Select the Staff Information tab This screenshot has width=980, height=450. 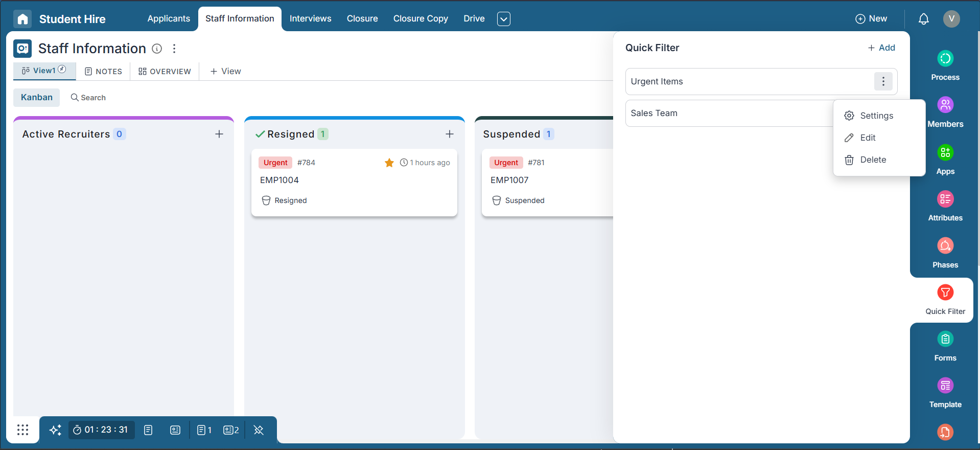pos(240,18)
